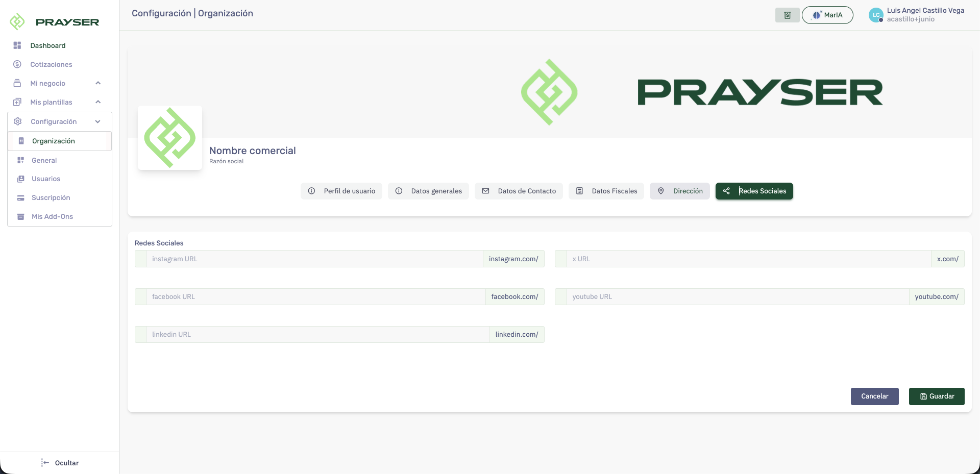This screenshot has height=474, width=980.
Task: Click the Mis plantillas sidebar icon
Action: 17,102
